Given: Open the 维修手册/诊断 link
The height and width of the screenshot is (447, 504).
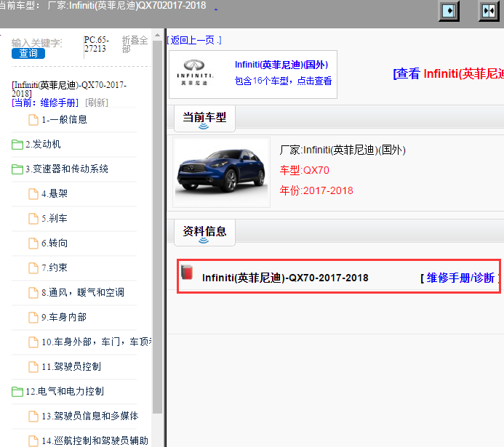Looking at the screenshot, I should [x=460, y=278].
